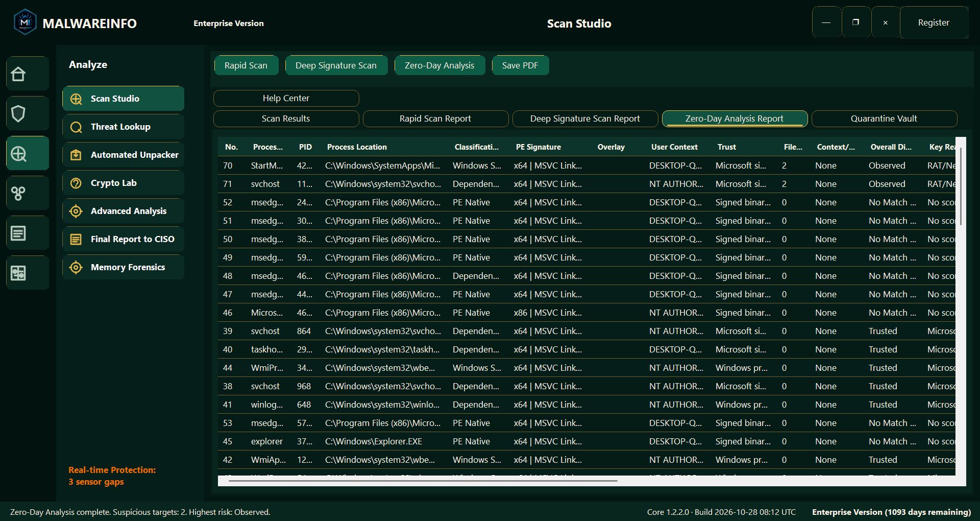Select row 70 StartM... process

587,165
